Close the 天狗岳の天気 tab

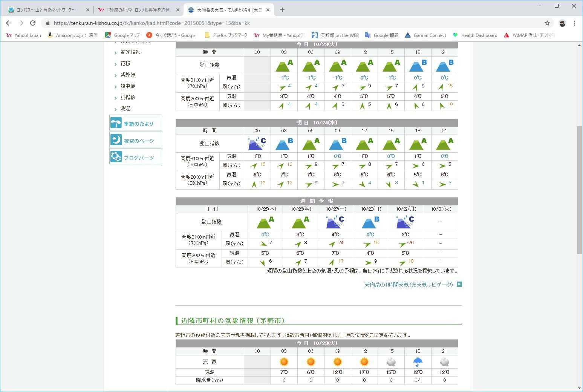point(268,10)
